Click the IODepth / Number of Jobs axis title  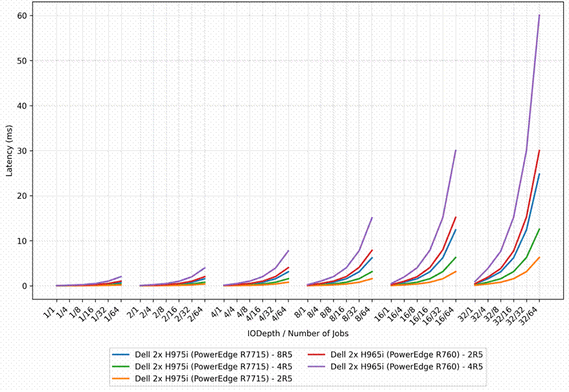click(298, 333)
